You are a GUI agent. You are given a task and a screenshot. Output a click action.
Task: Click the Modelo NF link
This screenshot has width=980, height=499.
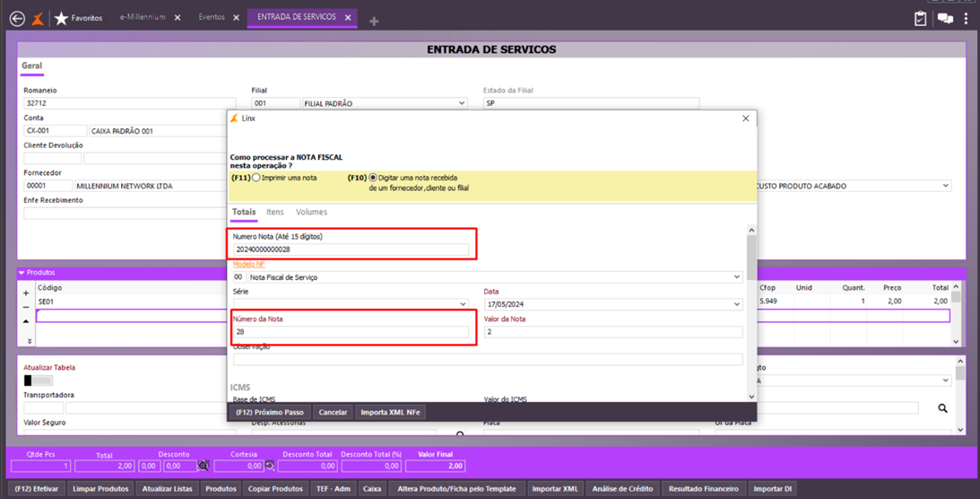[248, 264]
